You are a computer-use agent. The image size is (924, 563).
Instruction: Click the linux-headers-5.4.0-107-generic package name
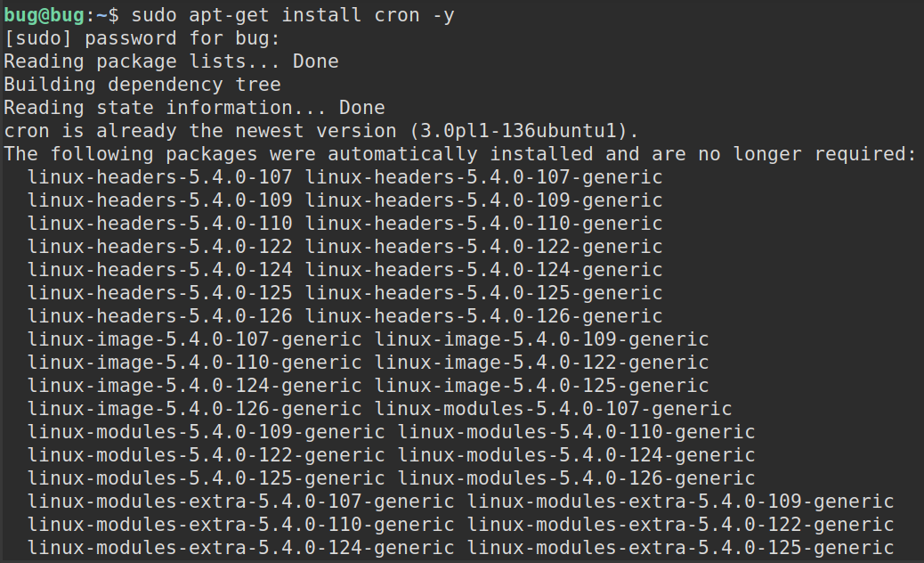[x=483, y=177]
